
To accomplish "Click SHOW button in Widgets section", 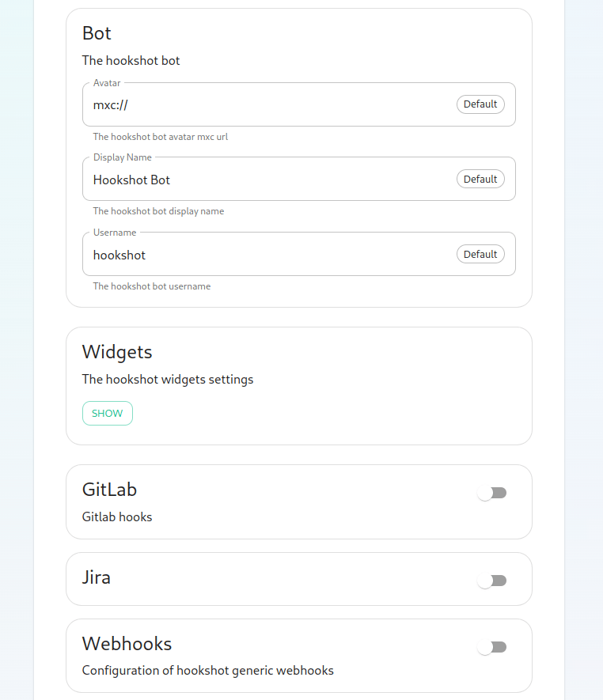I will pos(108,413).
